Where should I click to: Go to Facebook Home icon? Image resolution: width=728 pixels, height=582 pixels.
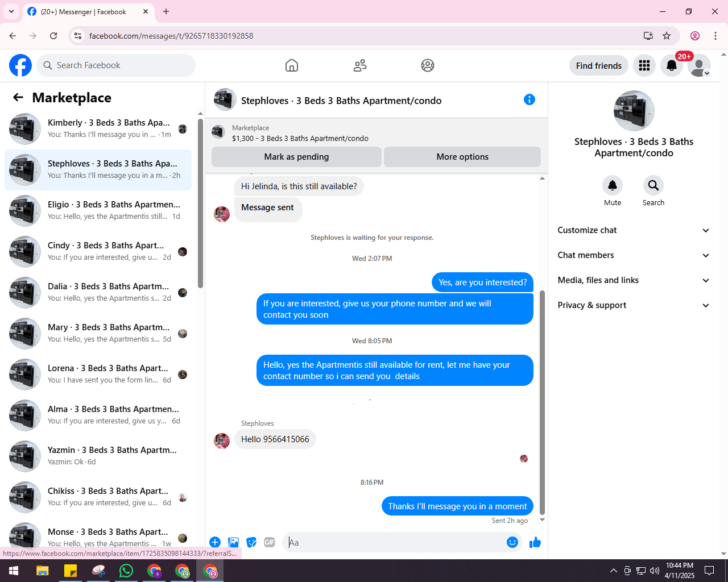(292, 65)
